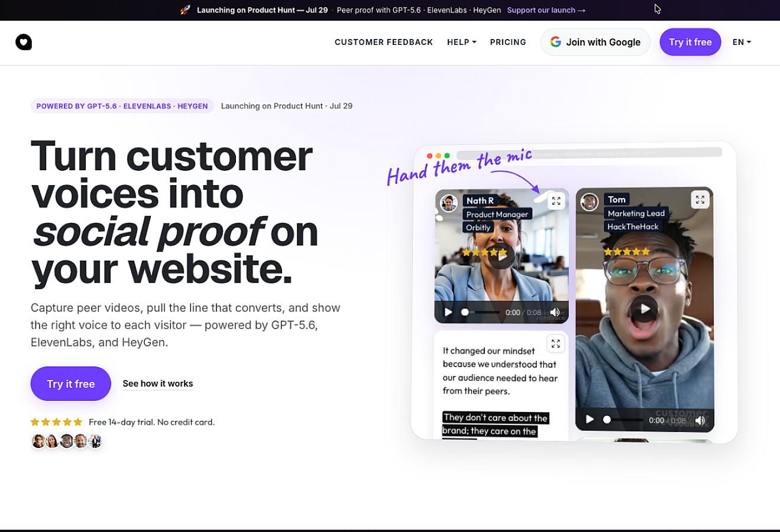Click the gold rating stars above the trial text
The width and height of the screenshot is (780, 532).
(57, 422)
